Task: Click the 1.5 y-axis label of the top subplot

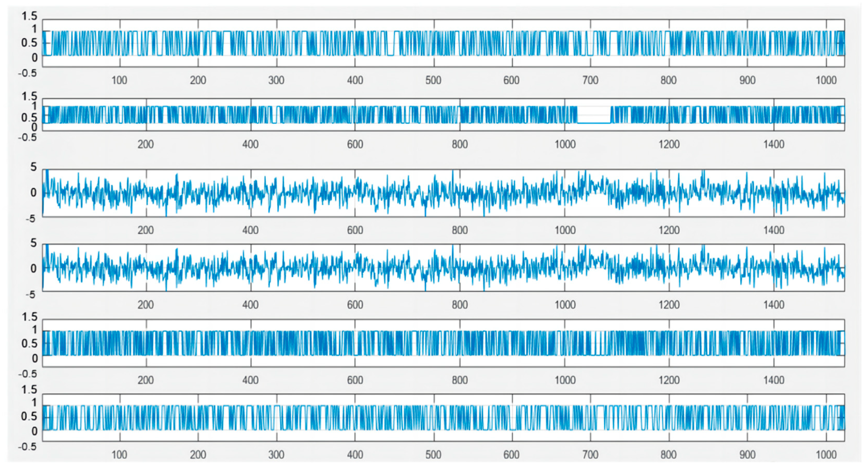Action: pos(29,16)
